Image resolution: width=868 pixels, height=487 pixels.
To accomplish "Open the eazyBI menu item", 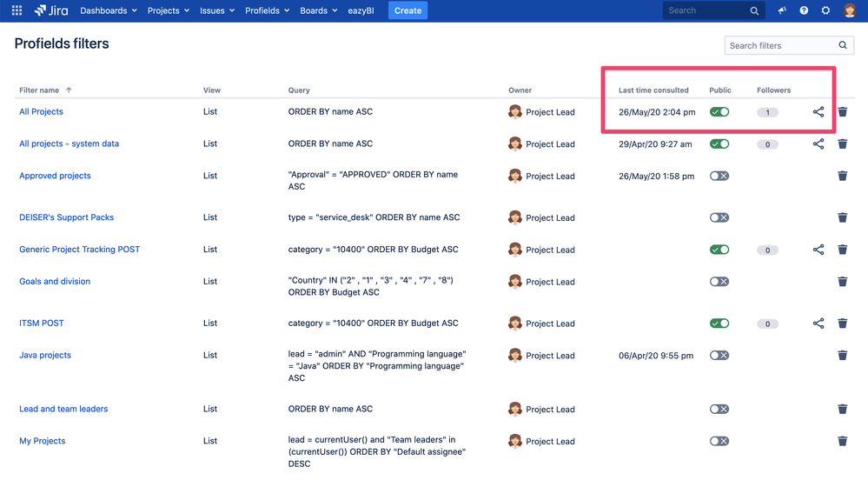I will tap(361, 10).
